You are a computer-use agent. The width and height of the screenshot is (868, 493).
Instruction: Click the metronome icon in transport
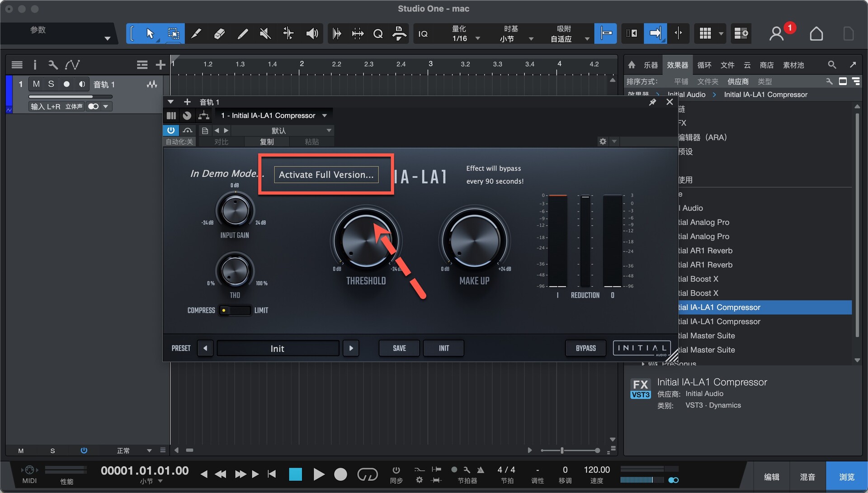pos(481,470)
